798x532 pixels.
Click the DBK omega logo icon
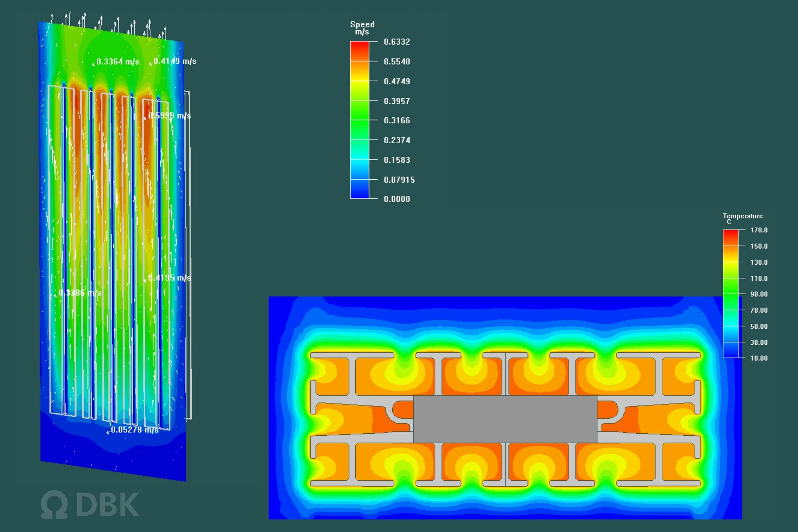click(54, 505)
